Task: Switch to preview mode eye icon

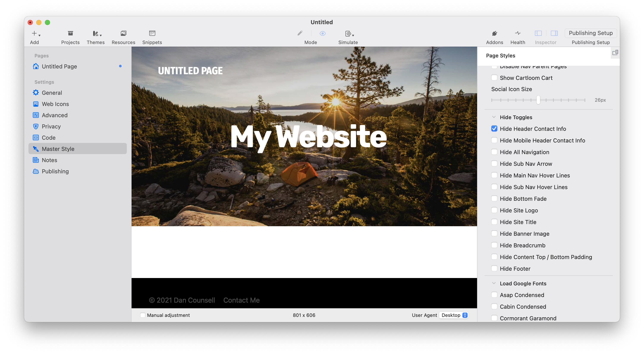Action: [x=322, y=33]
